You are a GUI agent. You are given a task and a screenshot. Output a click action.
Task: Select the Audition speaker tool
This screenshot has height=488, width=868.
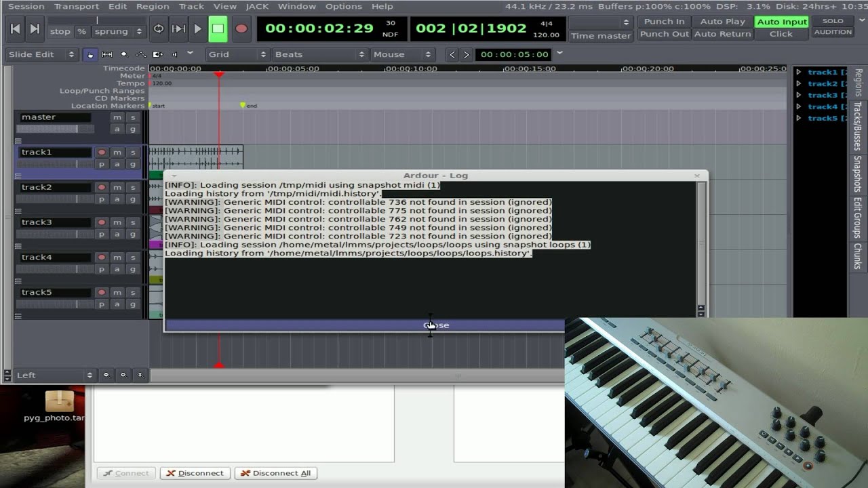pyautogui.click(x=174, y=54)
